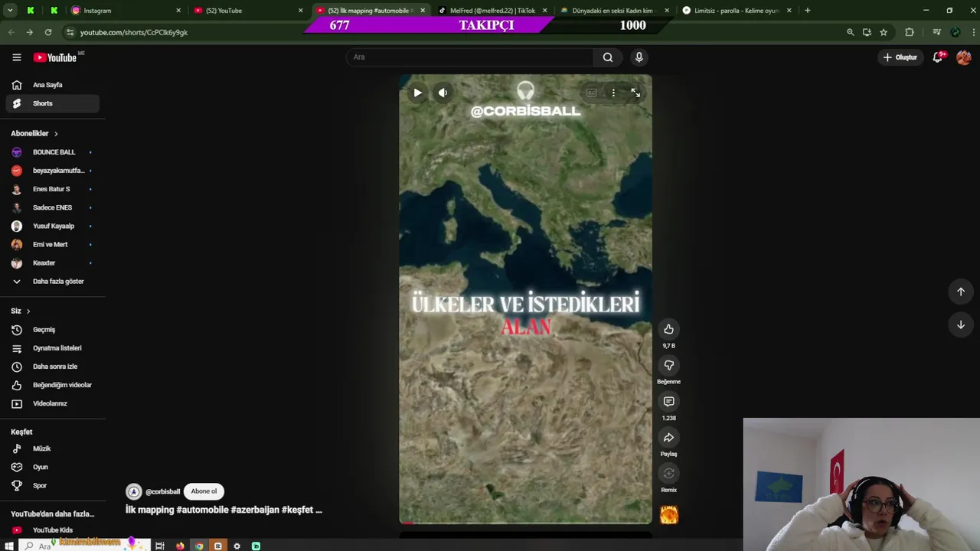
Task: Start voice search with the microphone
Action: [639, 57]
